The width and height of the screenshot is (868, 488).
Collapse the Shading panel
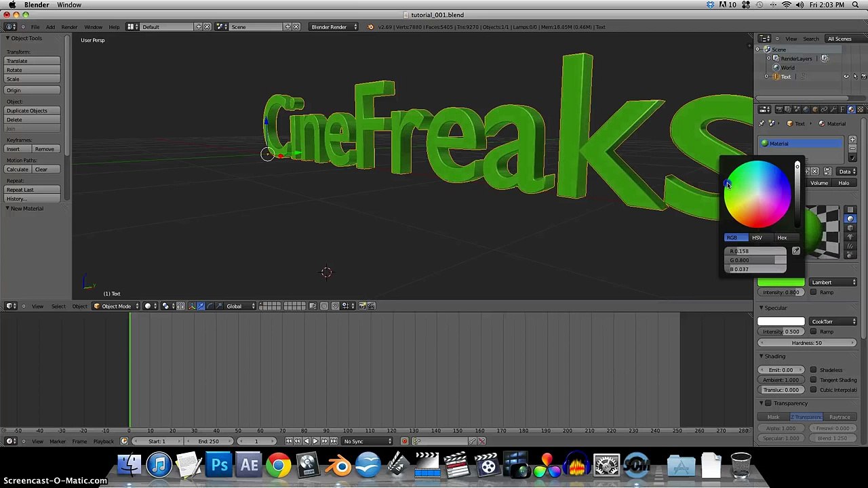click(x=761, y=357)
